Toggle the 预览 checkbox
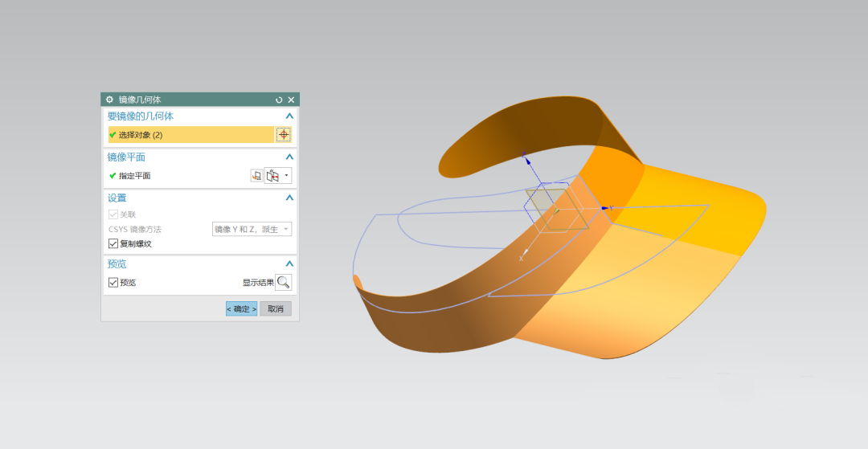 (x=113, y=283)
